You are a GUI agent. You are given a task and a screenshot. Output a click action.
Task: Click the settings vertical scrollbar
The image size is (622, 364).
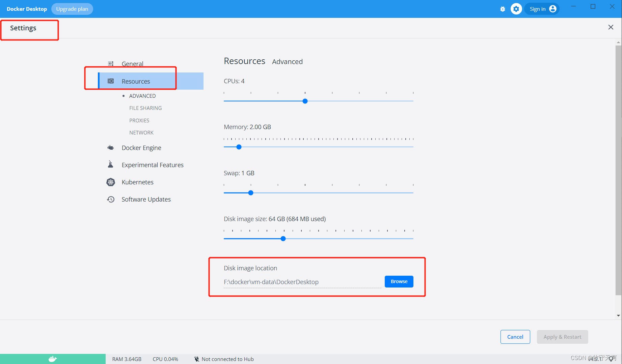click(x=618, y=170)
